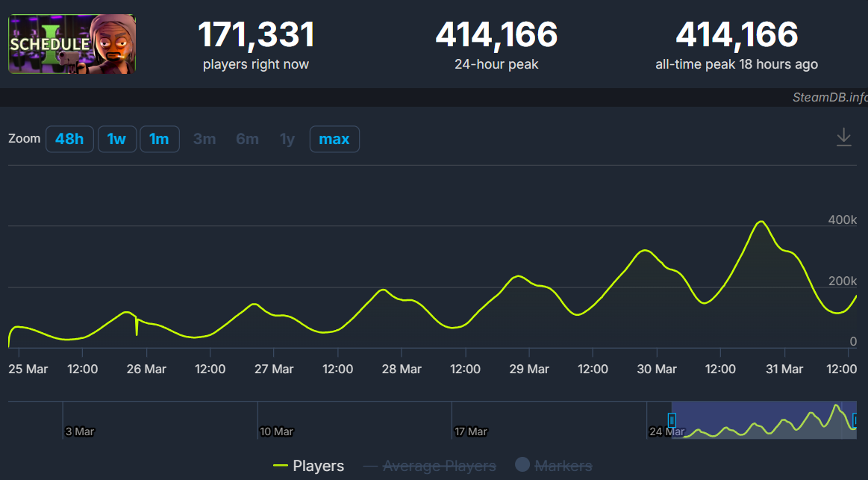Zoom chart to max range
Viewport: 868px width, 480px height.
click(x=334, y=139)
